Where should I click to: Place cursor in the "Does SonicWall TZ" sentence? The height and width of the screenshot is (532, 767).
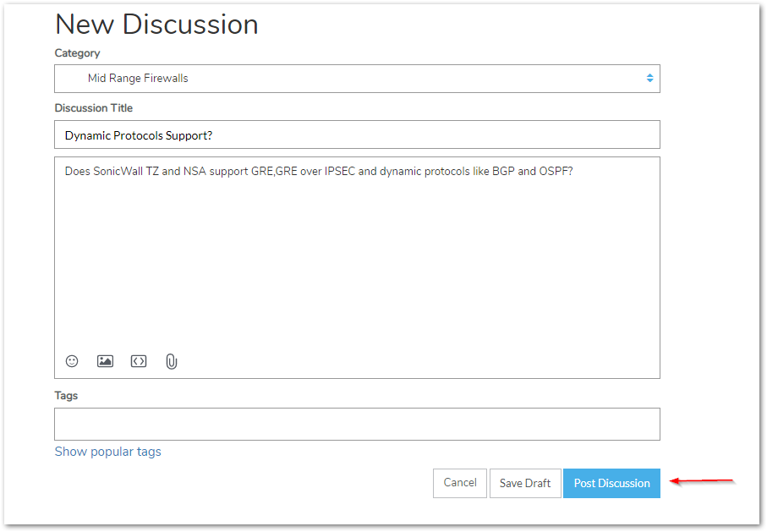(319, 172)
